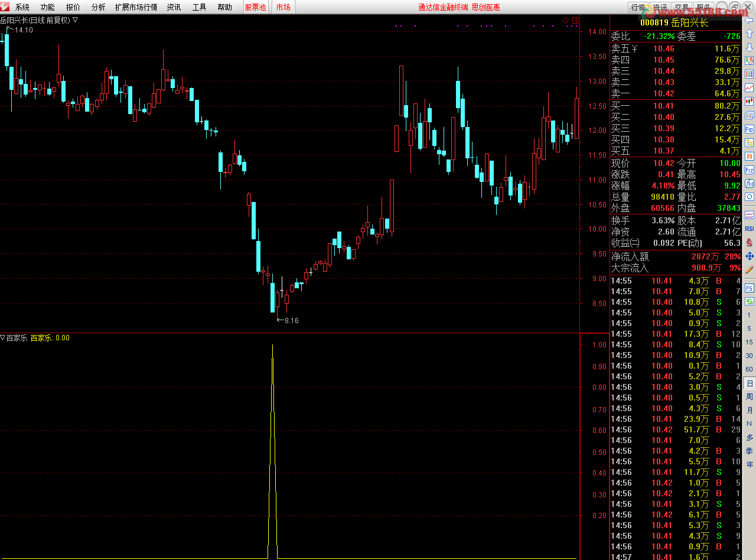
Task: Click the 市场 button
Action: [283, 7]
